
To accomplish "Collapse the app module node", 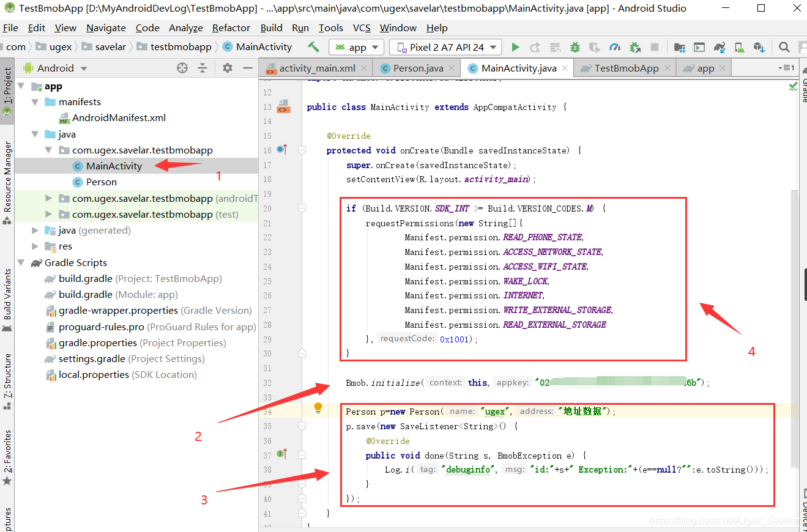I will [x=22, y=86].
